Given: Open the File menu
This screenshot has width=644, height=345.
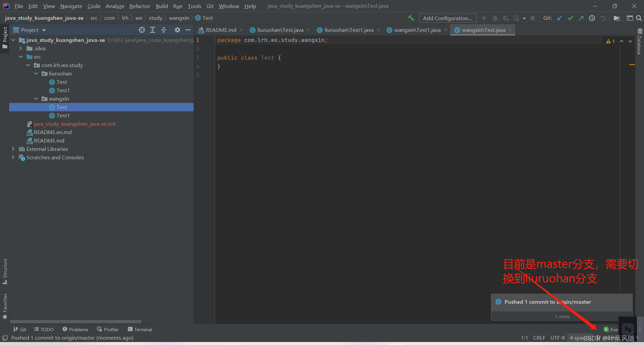Looking at the screenshot, I should pos(19,6).
